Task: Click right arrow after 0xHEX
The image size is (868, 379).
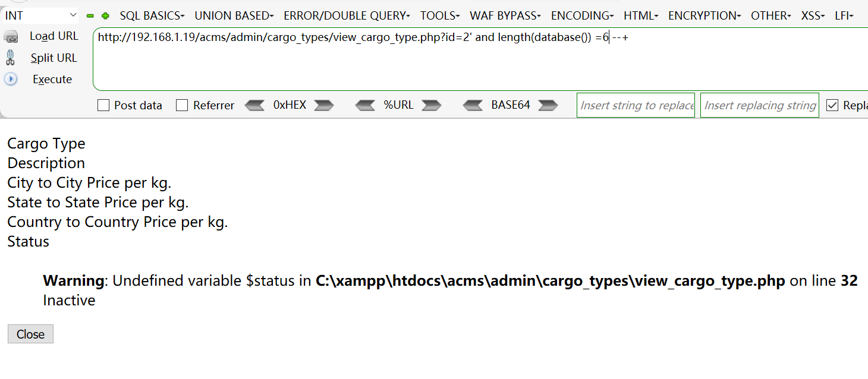Action: click(324, 105)
